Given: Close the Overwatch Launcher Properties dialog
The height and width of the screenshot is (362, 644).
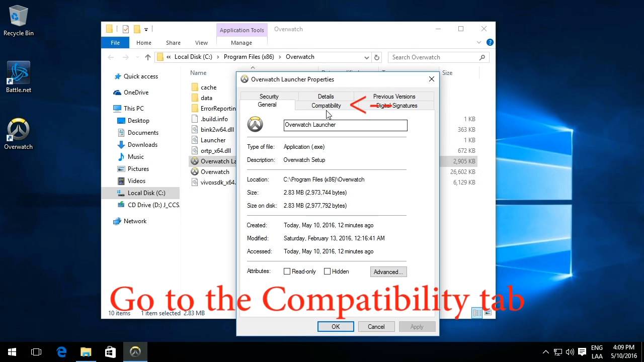Looking at the screenshot, I should pyautogui.click(x=431, y=79).
